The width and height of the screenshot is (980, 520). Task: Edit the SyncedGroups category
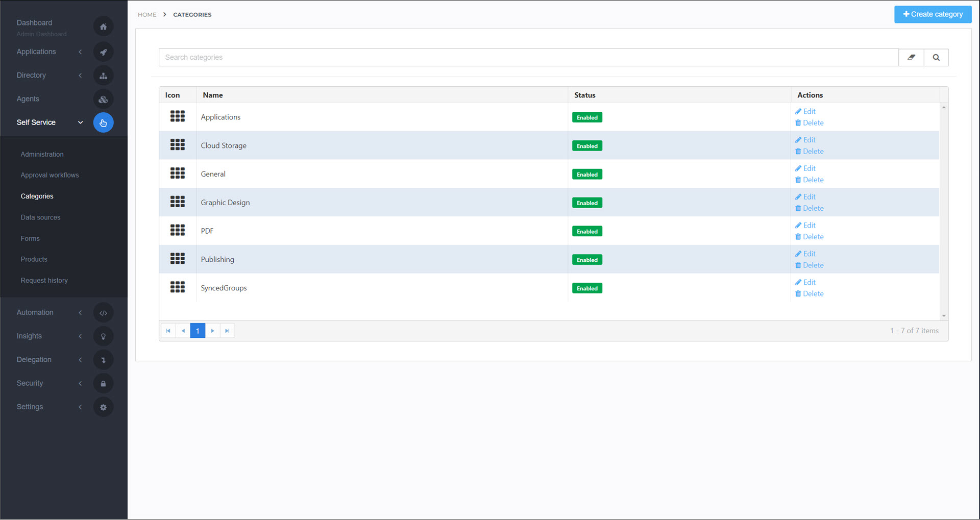click(805, 282)
